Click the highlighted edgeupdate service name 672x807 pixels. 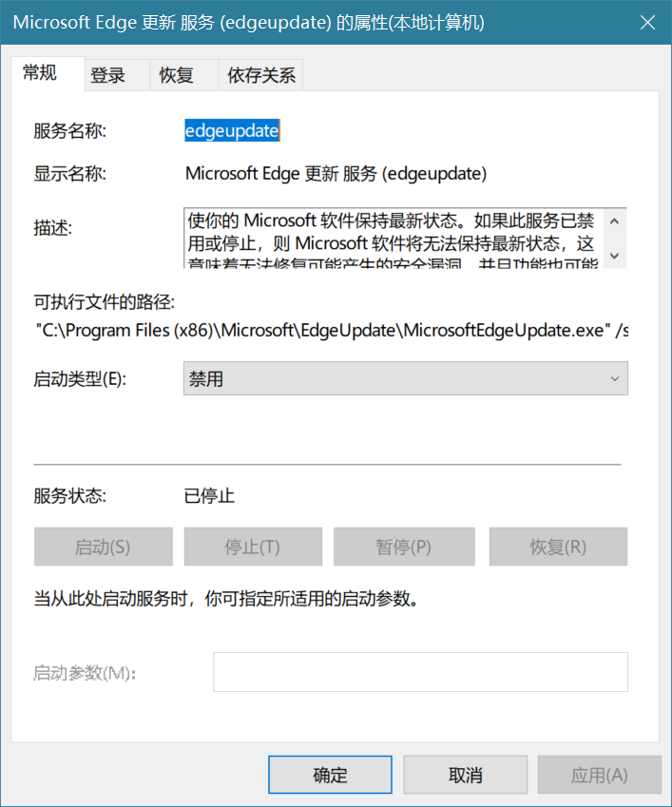point(232,132)
